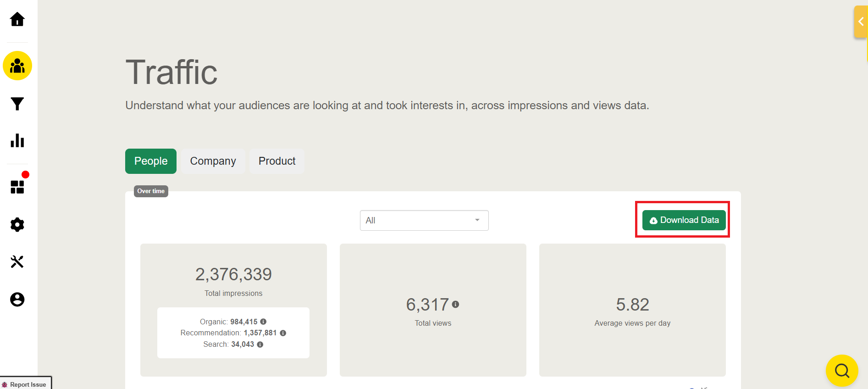Click the info icon beside Recommendation count
The height and width of the screenshot is (389, 868).
point(283,333)
